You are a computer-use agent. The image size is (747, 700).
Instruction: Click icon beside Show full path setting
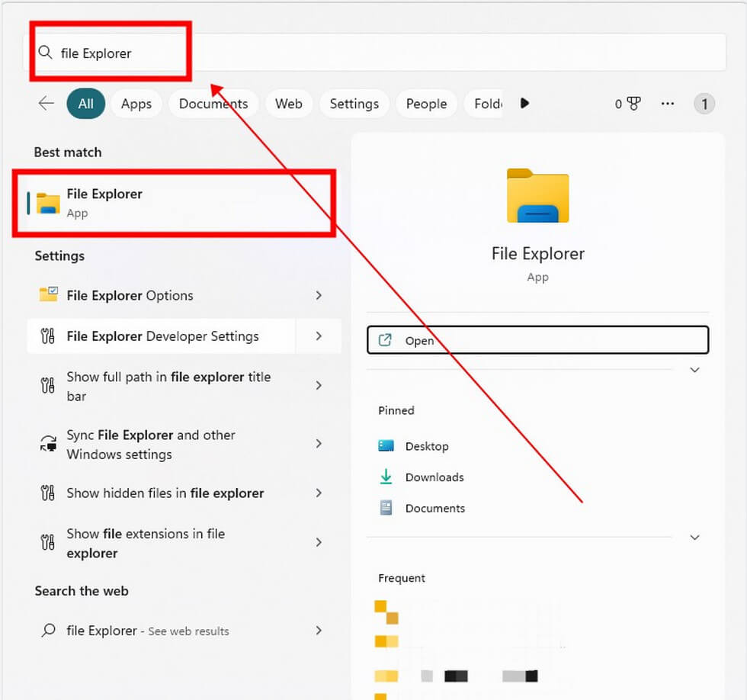pos(47,385)
